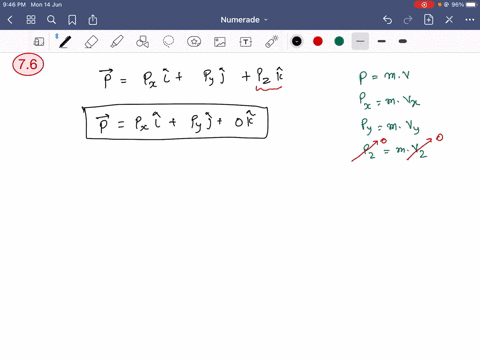Select the Eraser tool
Image resolution: width=480 pixels, height=360 pixels.
(x=91, y=42)
